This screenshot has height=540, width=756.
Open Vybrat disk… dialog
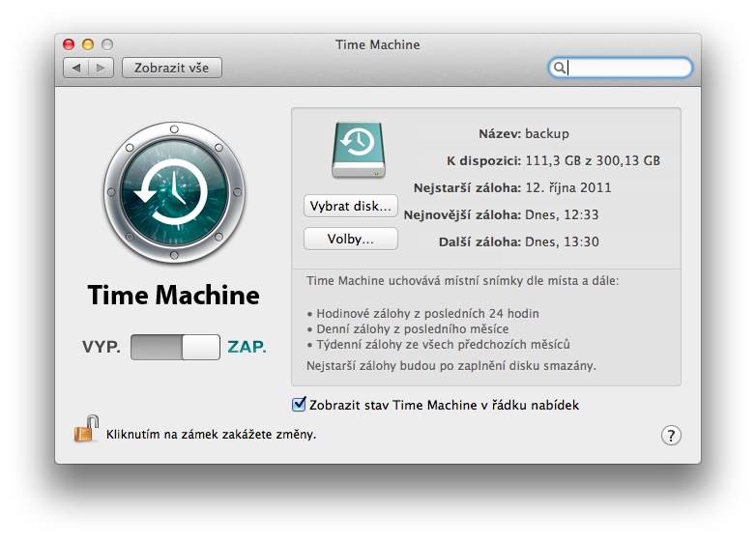tap(351, 206)
